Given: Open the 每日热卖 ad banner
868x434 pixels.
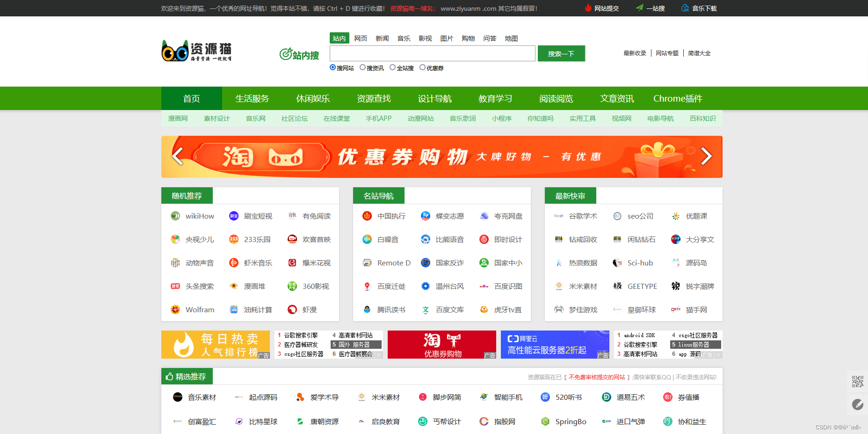Looking at the screenshot, I should [216, 345].
